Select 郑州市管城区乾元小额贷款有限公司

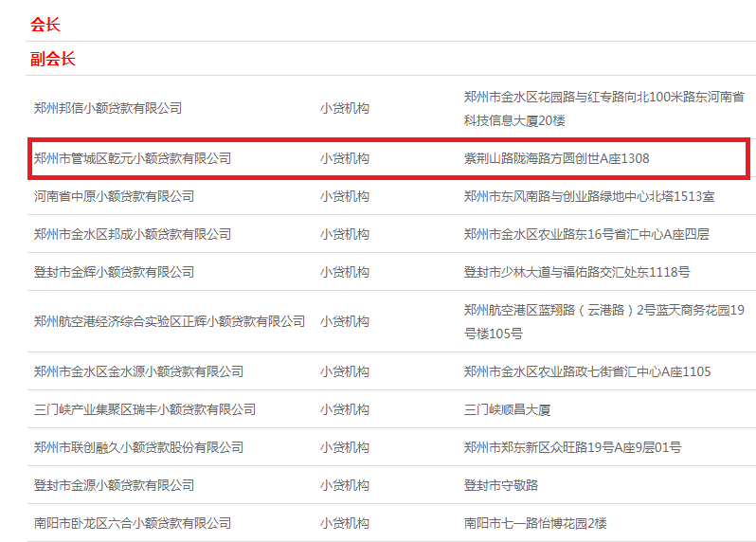pos(132,158)
